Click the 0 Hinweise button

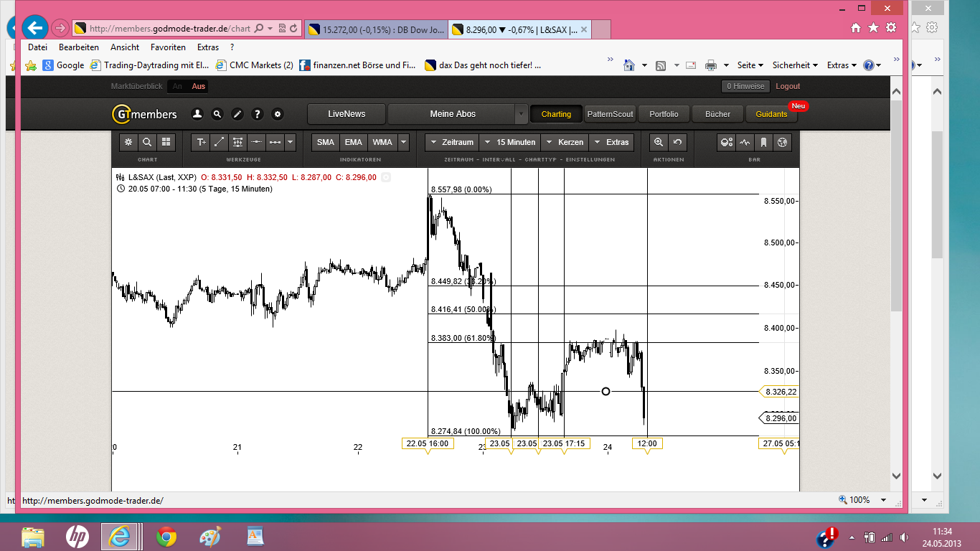745,86
